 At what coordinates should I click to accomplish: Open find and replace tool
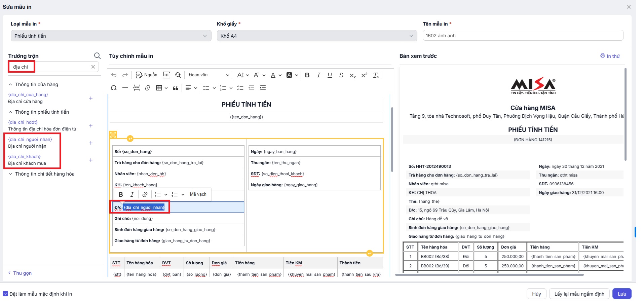pyautogui.click(x=178, y=75)
